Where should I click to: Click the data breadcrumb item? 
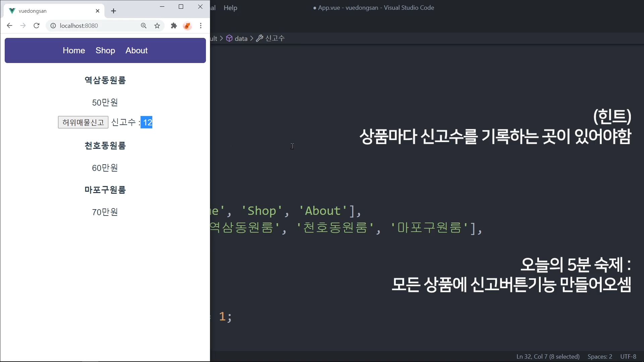pos(240,39)
